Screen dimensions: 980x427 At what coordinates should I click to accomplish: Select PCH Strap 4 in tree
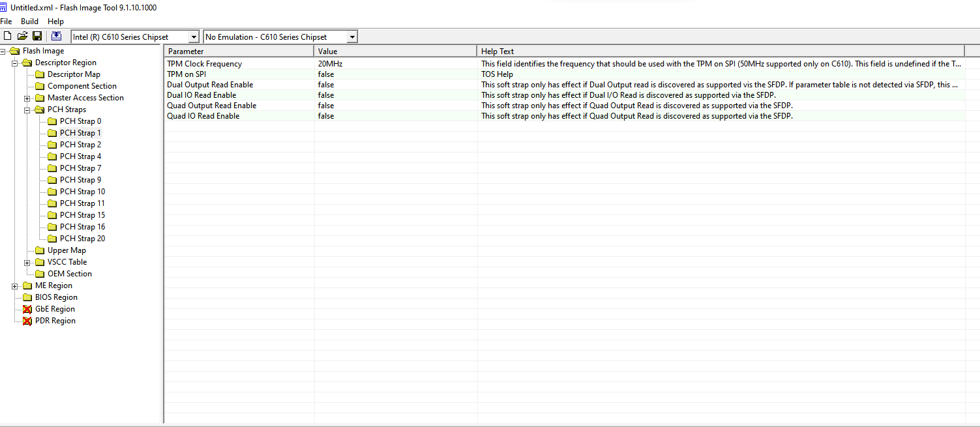coord(80,156)
